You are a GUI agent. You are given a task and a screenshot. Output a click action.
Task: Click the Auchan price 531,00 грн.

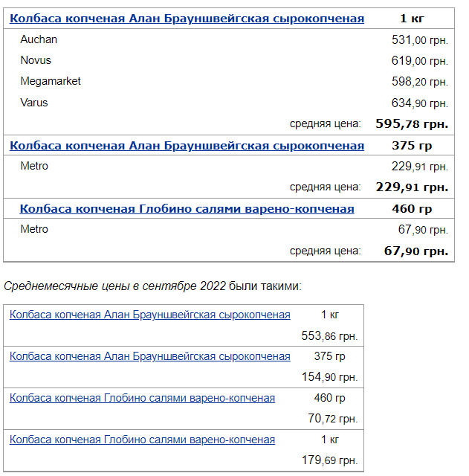pos(420,39)
